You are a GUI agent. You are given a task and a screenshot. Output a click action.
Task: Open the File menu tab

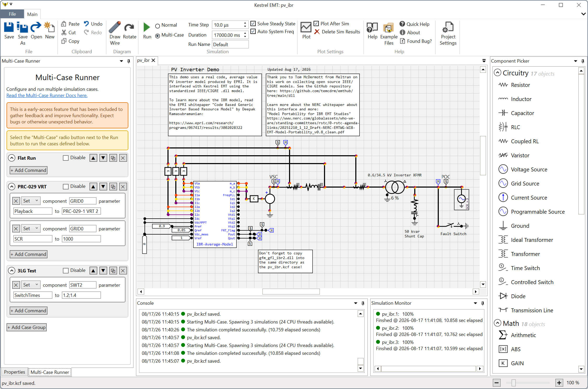click(12, 14)
